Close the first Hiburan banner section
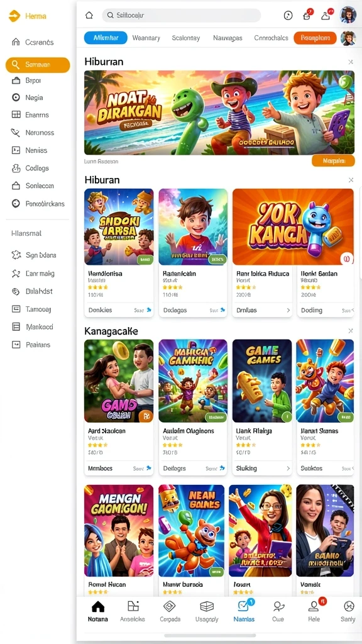 pos(351,62)
